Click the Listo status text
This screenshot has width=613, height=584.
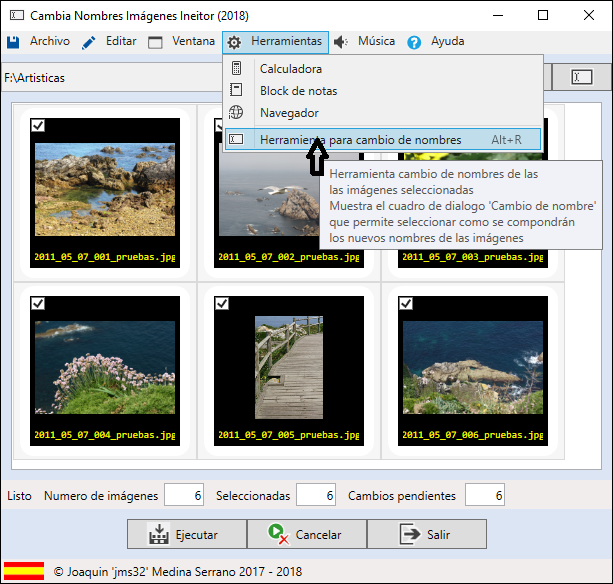click(19, 496)
